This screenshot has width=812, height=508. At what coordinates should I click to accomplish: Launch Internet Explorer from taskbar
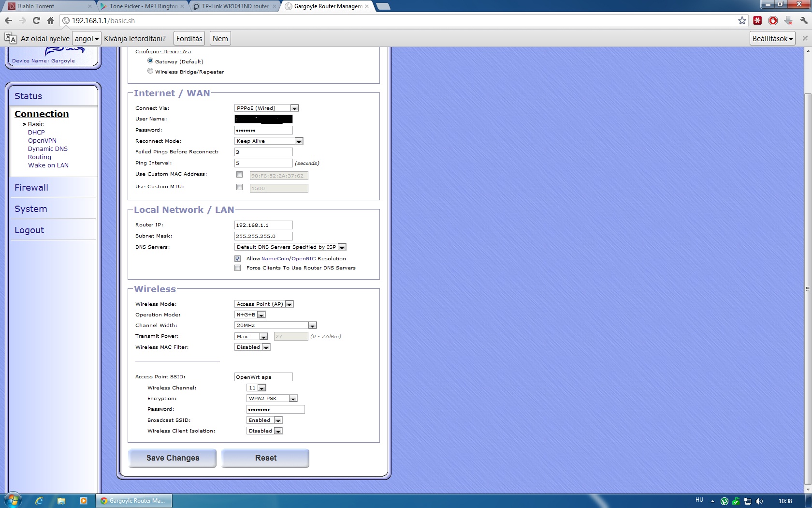pyautogui.click(x=39, y=501)
